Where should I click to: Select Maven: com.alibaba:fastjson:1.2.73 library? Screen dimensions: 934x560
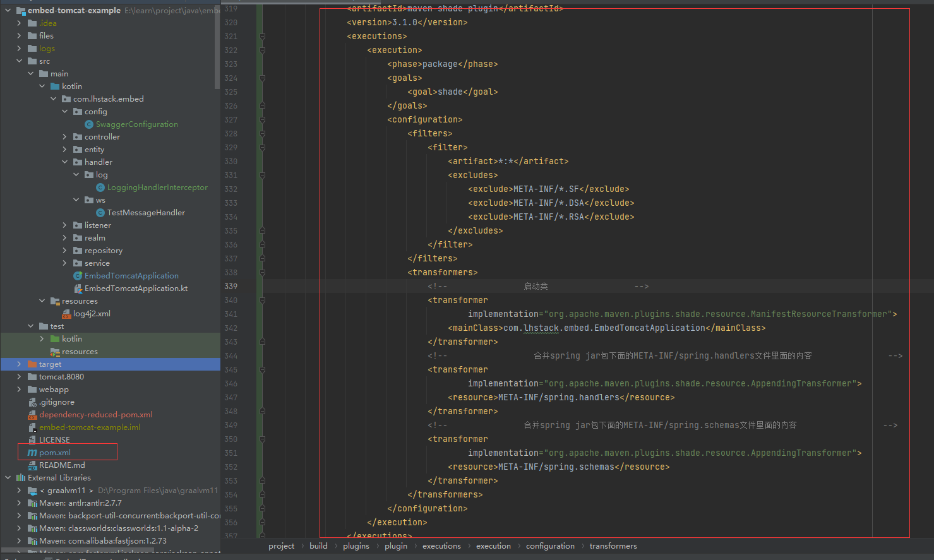tap(103, 541)
